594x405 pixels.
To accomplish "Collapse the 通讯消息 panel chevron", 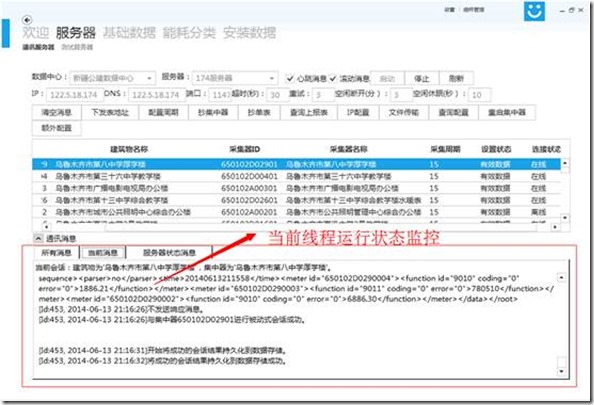I will pyautogui.click(x=38, y=238).
